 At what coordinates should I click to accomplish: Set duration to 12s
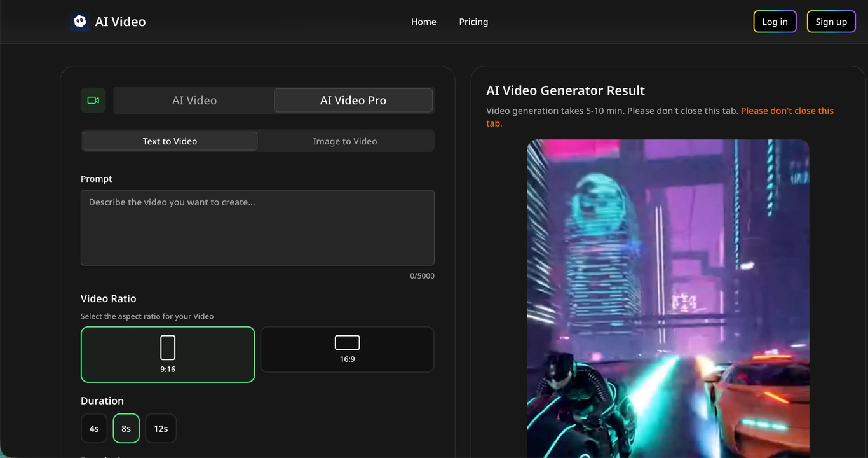161,429
